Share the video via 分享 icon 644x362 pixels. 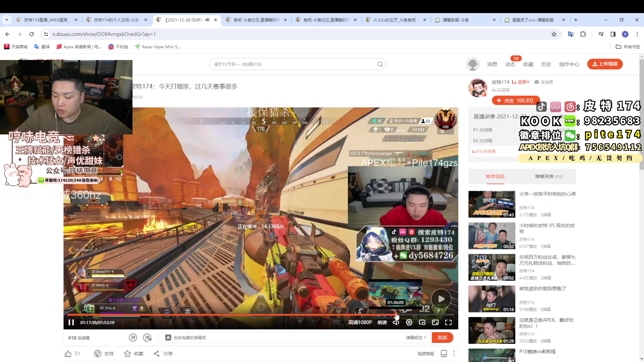pyautogui.click(x=157, y=354)
